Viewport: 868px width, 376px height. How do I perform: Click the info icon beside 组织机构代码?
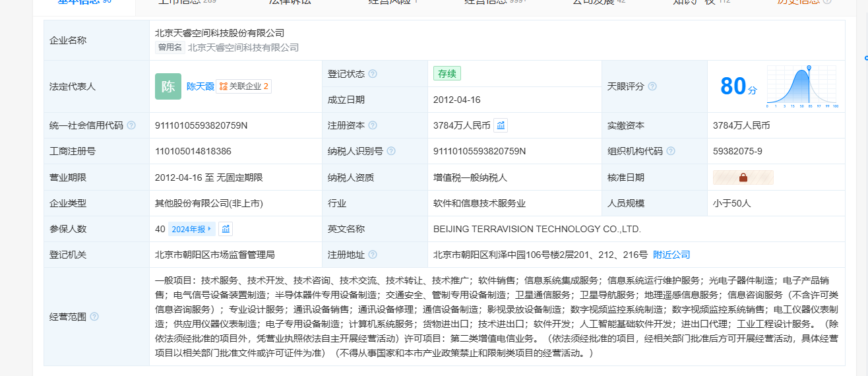coord(671,151)
